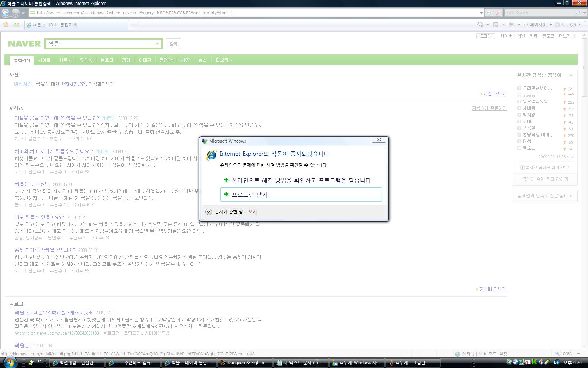Viewport: 588px width, 368px height.
Task: Click the RSS feeds toolbar icon
Action: click(x=496, y=25)
